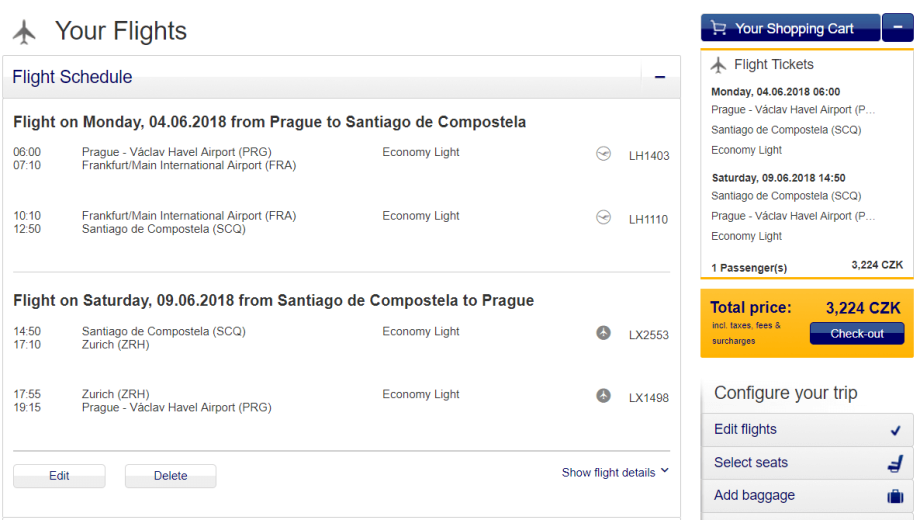Click the Flight Schedule heading

tap(72, 77)
